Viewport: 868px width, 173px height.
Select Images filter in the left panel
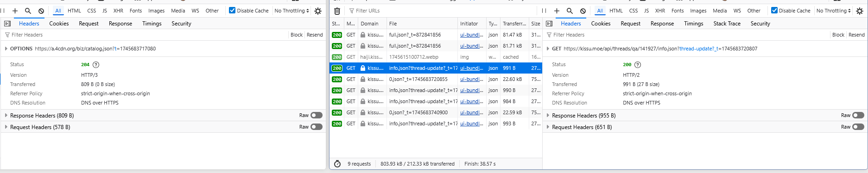156,11
